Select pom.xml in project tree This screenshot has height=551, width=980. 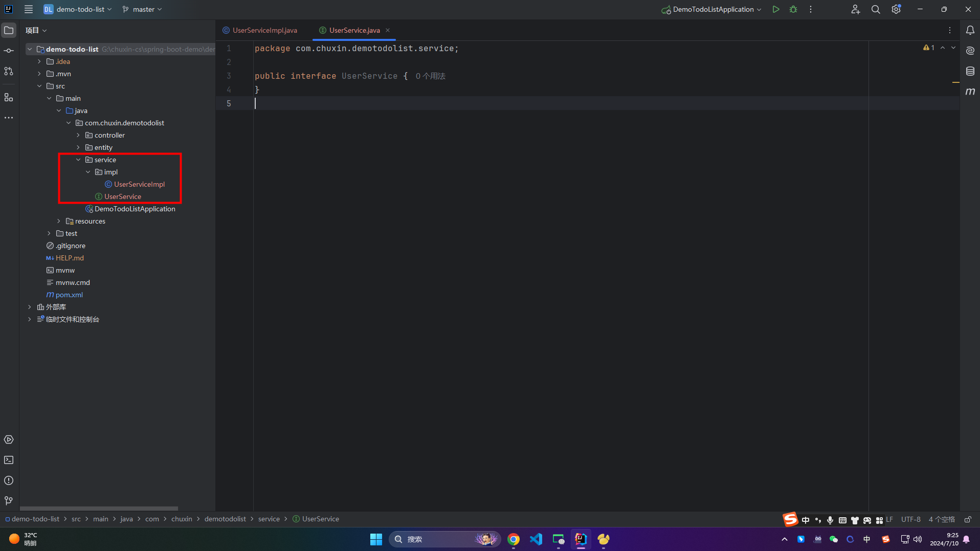[69, 295]
